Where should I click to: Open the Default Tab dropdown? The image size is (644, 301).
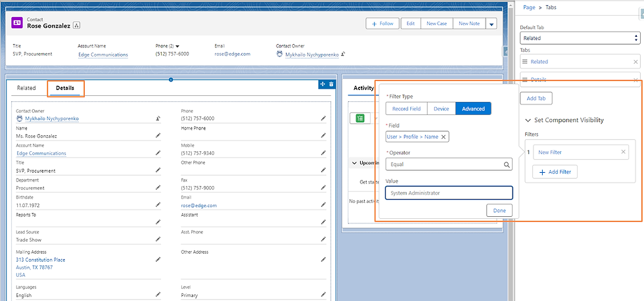(x=580, y=38)
